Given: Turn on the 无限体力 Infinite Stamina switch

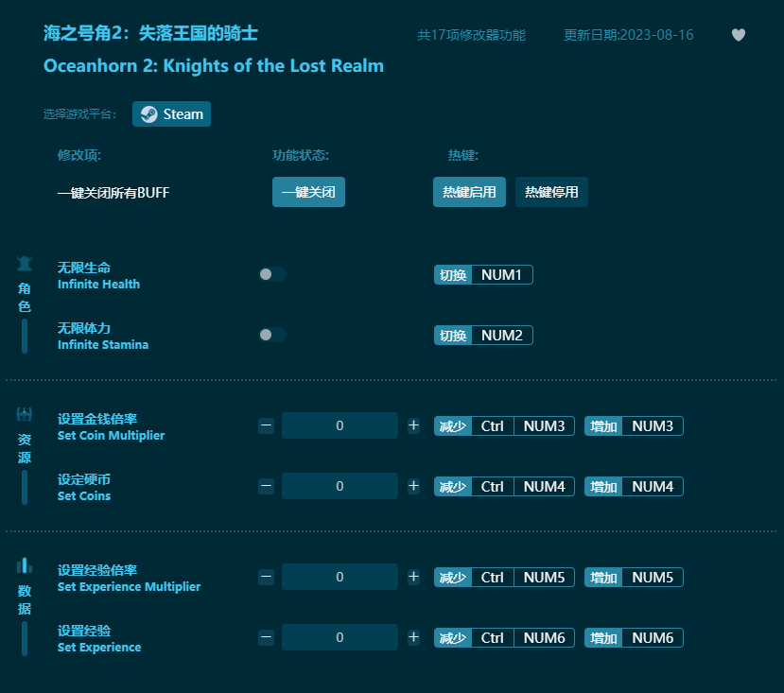Looking at the screenshot, I should coord(270,335).
